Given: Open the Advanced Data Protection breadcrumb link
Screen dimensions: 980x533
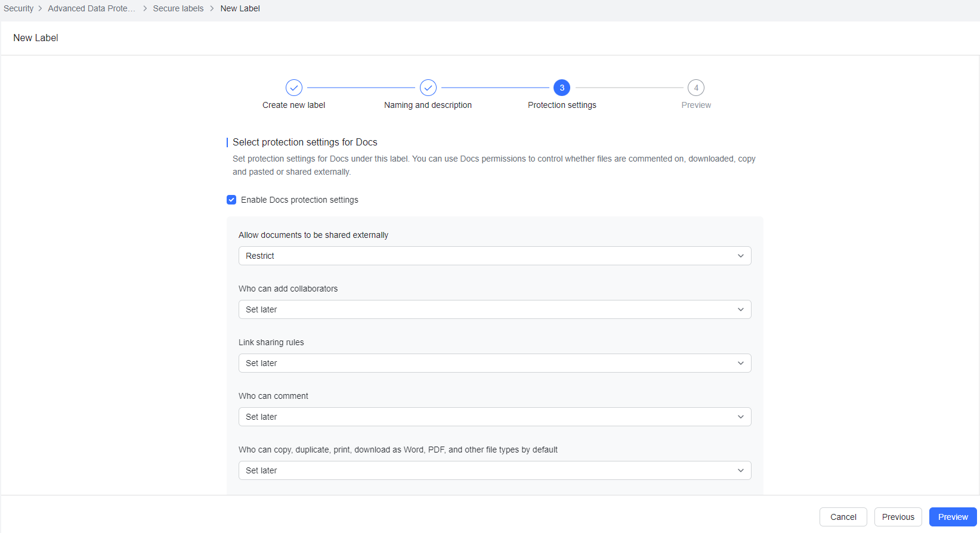Looking at the screenshot, I should [91, 8].
